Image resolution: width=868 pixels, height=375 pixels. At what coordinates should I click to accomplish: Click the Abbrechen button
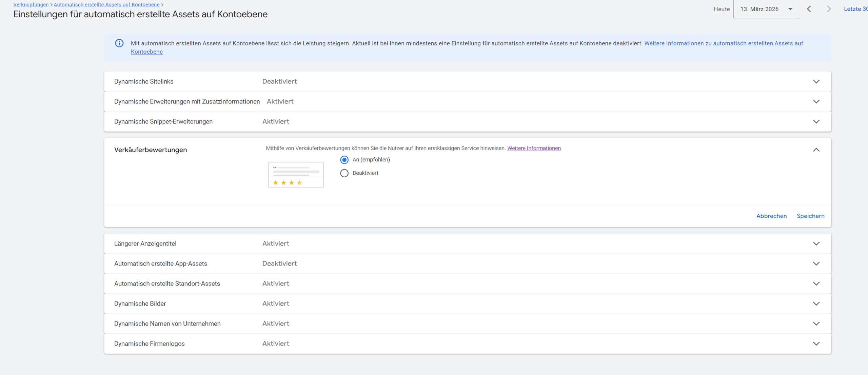tap(771, 216)
